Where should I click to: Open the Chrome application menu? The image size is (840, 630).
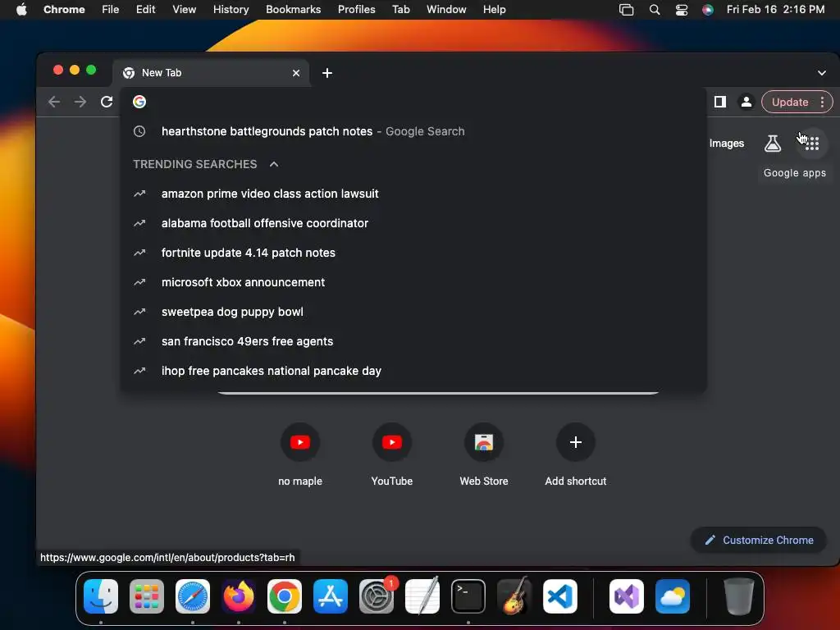64,10
